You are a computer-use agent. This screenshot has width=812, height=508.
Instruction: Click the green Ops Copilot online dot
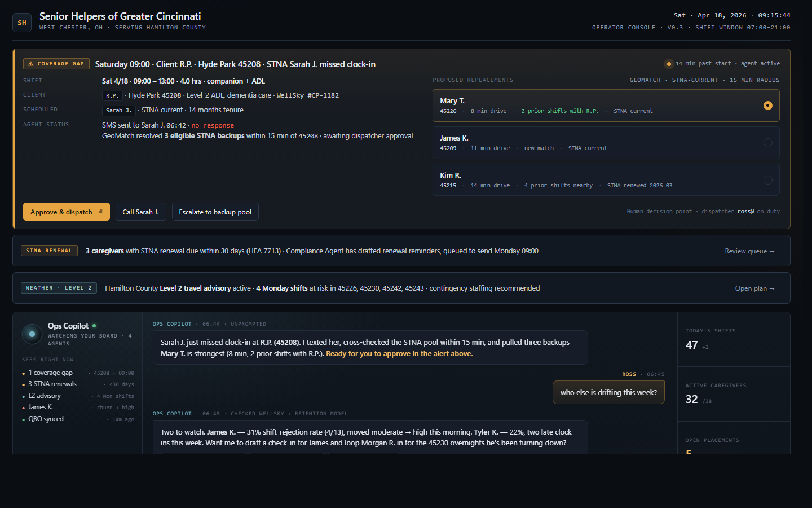(94, 326)
